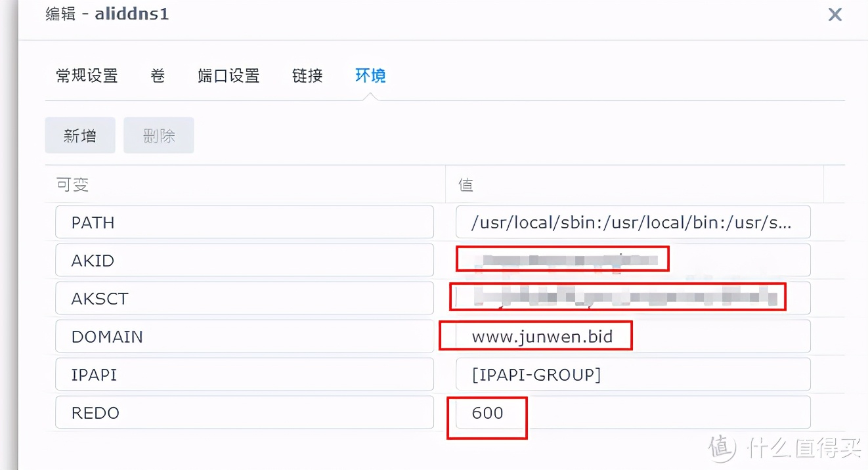This screenshot has height=470, width=868.
Task: Click the REDO value showing 600
Action: 487,412
